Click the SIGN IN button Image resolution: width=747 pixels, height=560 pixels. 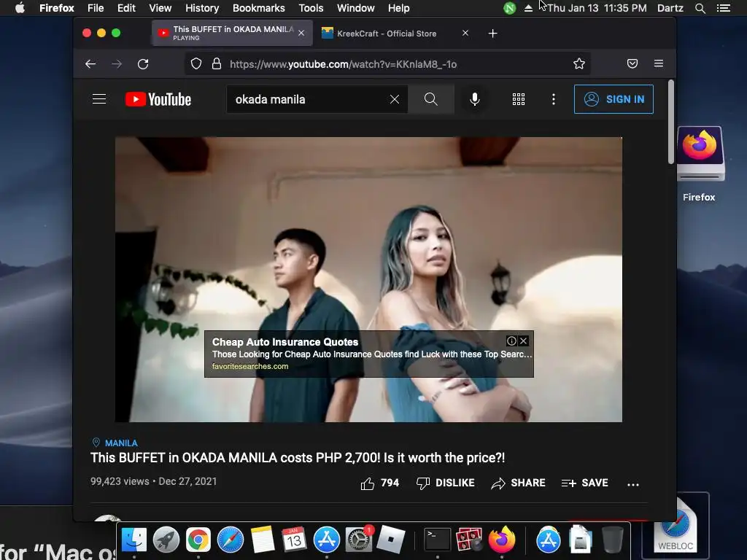point(614,99)
